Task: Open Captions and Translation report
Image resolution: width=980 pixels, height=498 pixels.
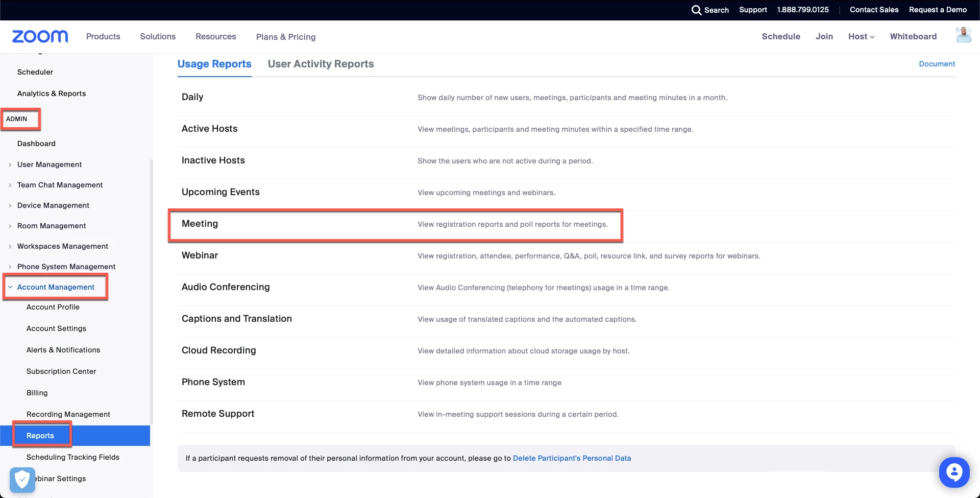Action: (237, 319)
